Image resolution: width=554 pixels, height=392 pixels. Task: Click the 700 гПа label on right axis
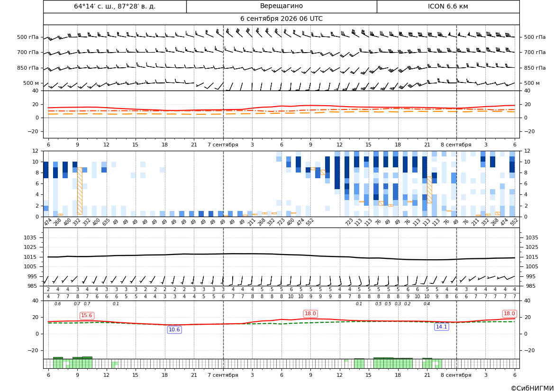535,52
